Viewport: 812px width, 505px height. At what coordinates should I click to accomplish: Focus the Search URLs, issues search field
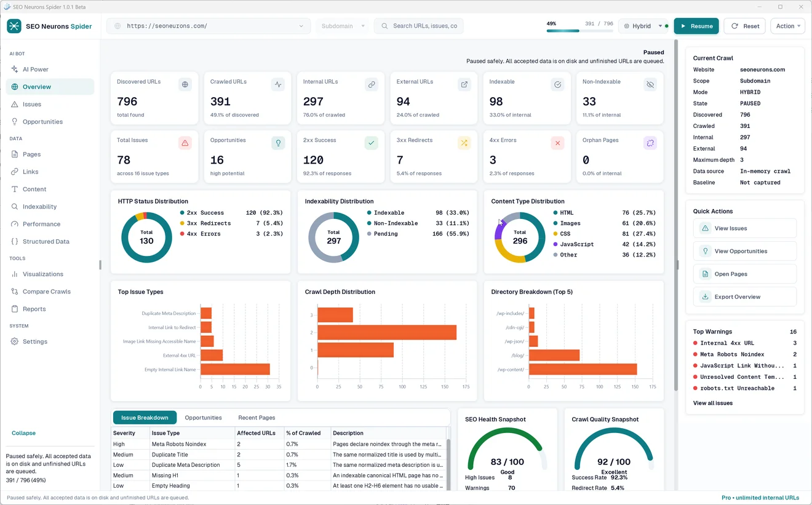[418, 26]
